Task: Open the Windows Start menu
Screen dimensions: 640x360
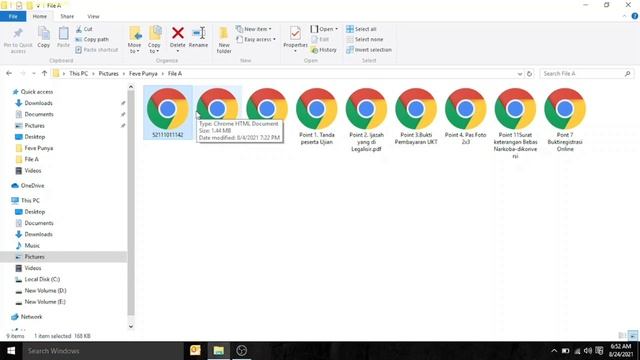Action: [11, 351]
